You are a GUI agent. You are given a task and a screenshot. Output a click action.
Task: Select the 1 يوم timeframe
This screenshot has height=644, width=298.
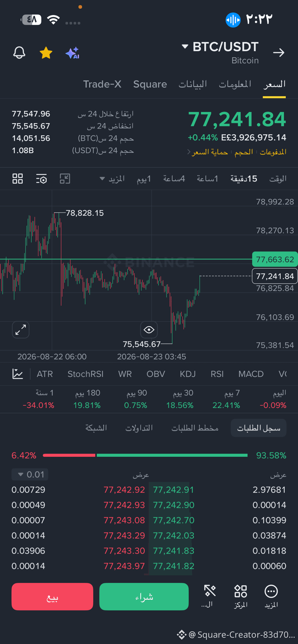pos(144,179)
